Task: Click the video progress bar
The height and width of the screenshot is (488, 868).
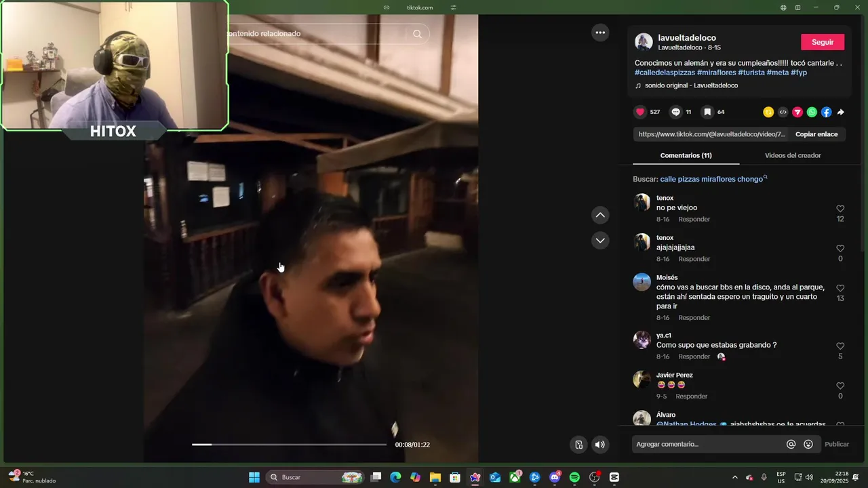Action: [x=289, y=445]
